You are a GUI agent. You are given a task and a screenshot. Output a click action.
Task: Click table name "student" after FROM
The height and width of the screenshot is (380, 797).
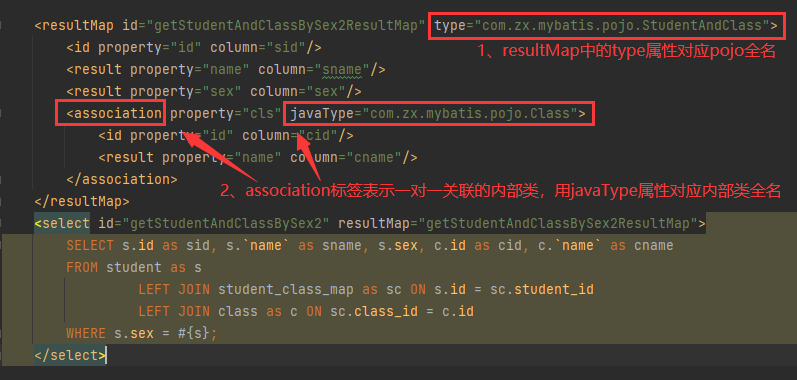134,267
